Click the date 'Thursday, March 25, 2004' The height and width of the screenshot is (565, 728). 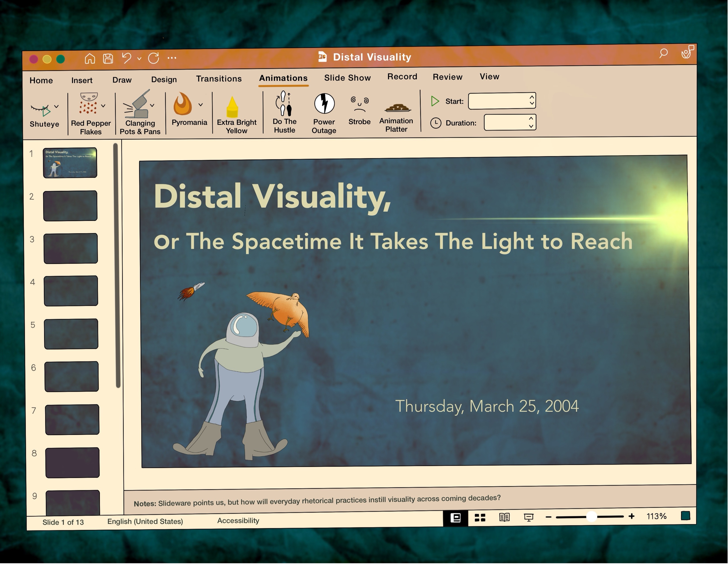tap(487, 407)
